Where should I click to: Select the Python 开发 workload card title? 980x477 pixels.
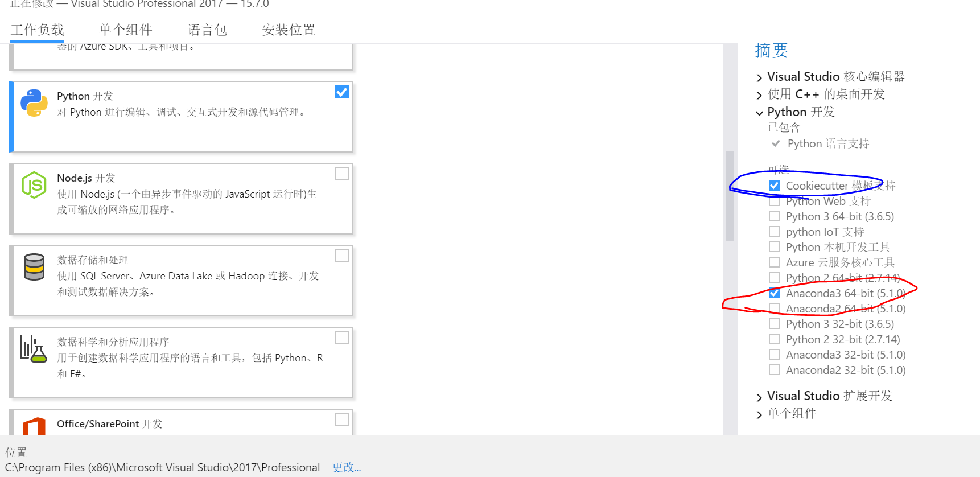(85, 96)
